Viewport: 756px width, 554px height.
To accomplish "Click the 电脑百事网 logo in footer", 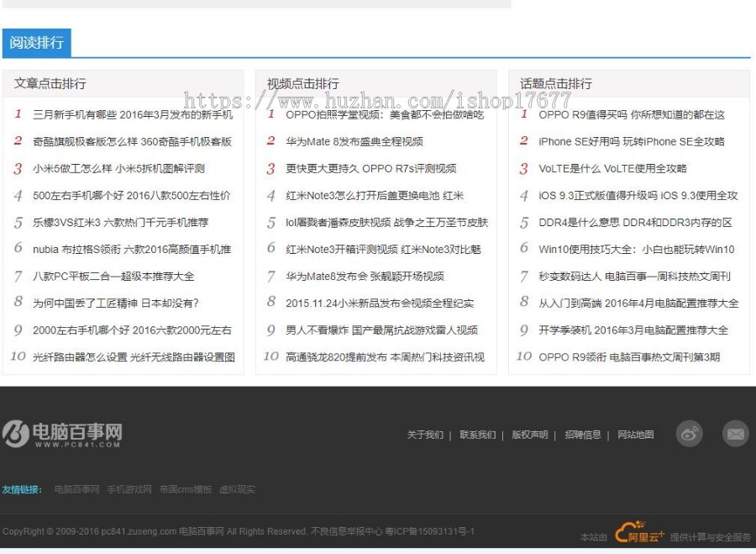I will click(61, 434).
